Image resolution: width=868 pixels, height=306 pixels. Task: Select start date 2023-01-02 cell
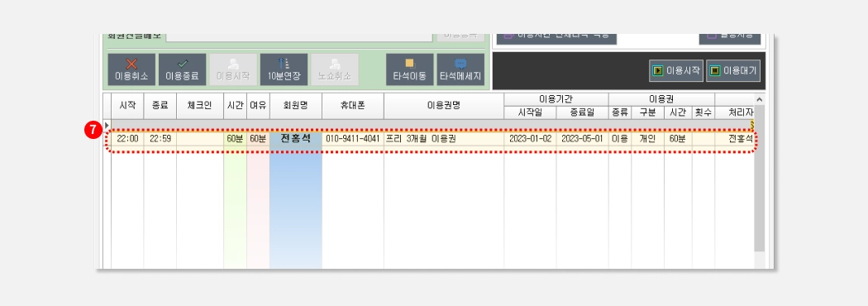530,138
